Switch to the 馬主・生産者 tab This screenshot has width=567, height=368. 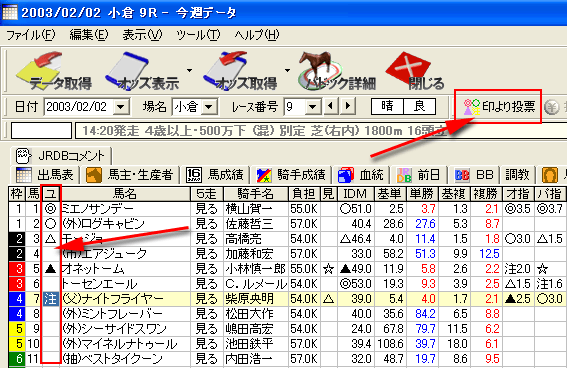130,175
